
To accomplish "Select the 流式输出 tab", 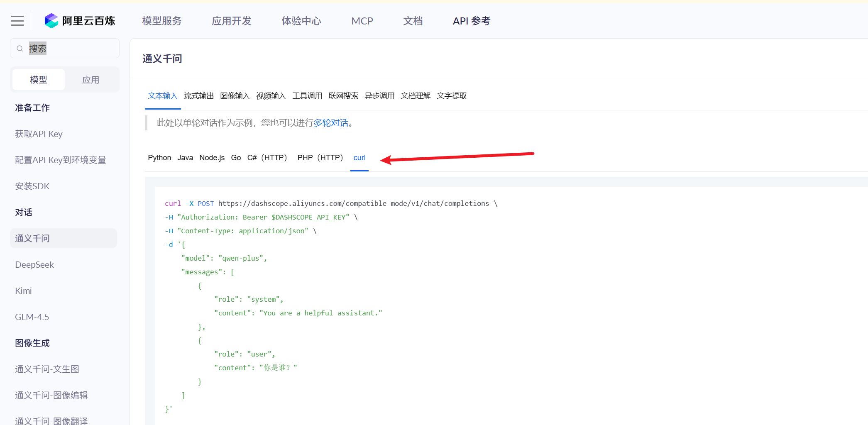I will 199,96.
